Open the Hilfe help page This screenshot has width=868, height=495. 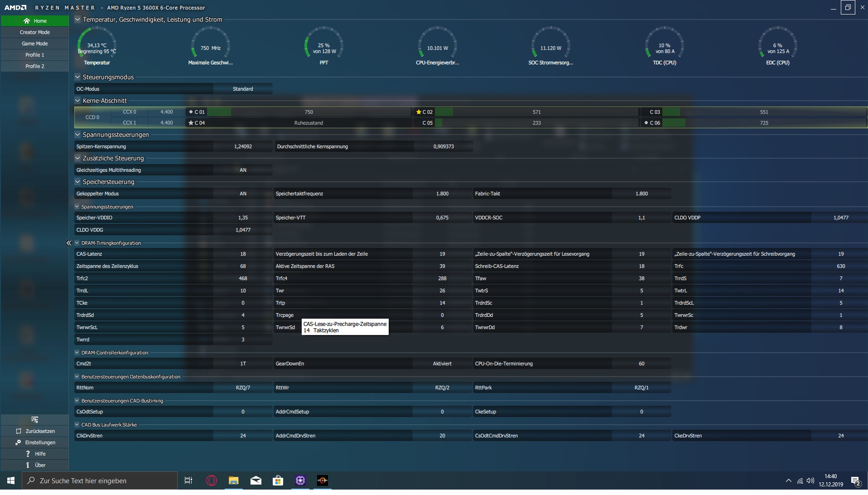pyautogui.click(x=35, y=454)
